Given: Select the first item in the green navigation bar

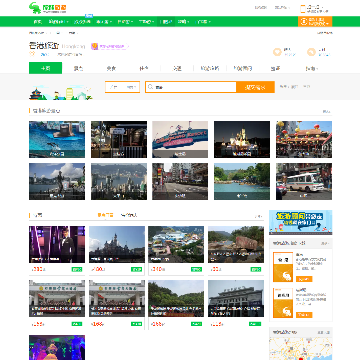Looking at the screenshot, I should click(38, 22).
